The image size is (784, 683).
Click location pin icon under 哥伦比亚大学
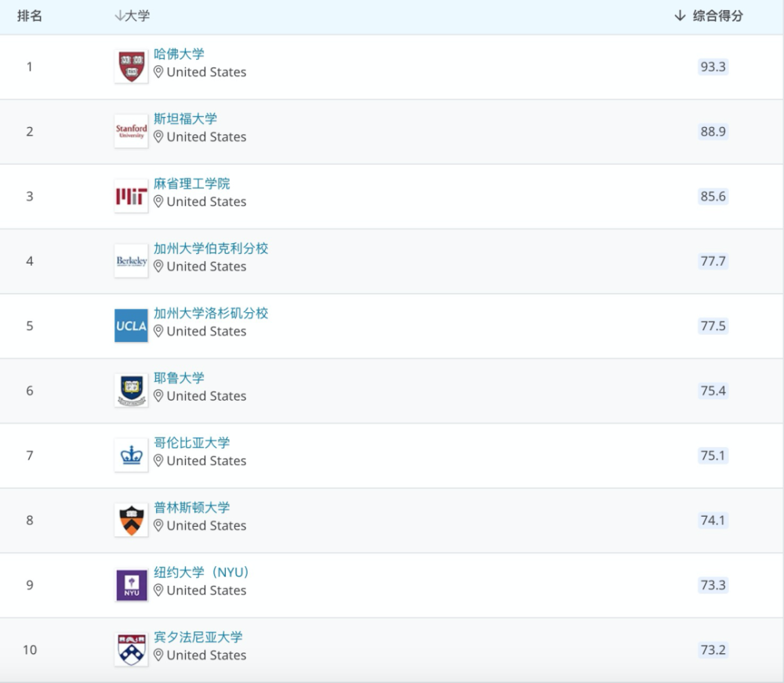(158, 461)
